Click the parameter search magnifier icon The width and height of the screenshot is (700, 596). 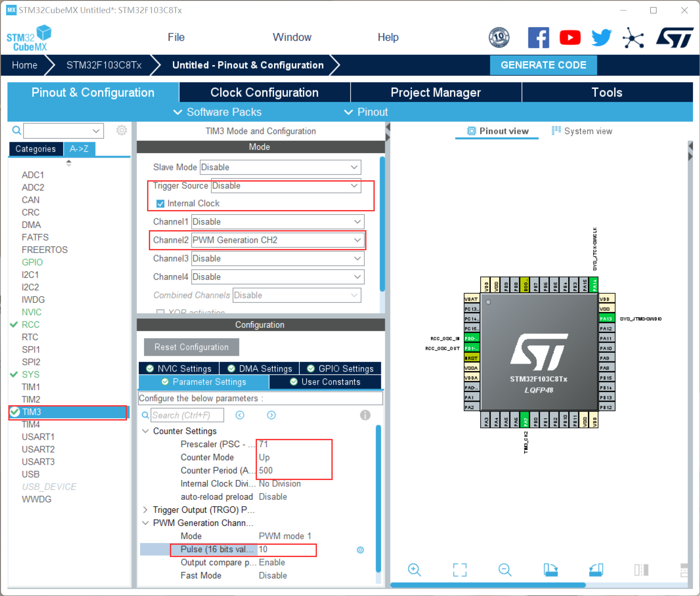(145, 415)
